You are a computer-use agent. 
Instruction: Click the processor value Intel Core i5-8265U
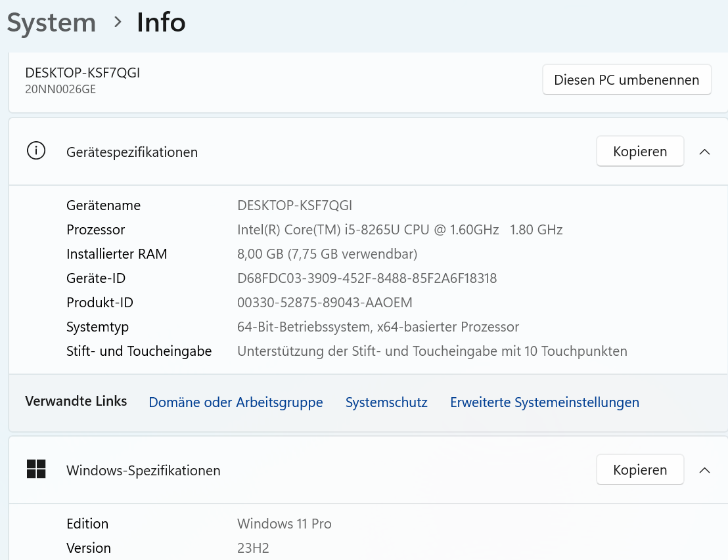coord(399,230)
